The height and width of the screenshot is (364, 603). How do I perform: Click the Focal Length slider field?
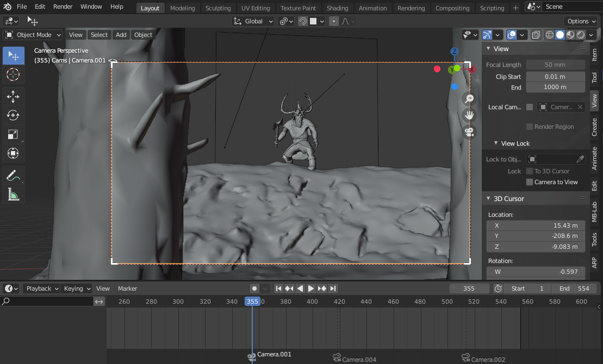pos(555,65)
